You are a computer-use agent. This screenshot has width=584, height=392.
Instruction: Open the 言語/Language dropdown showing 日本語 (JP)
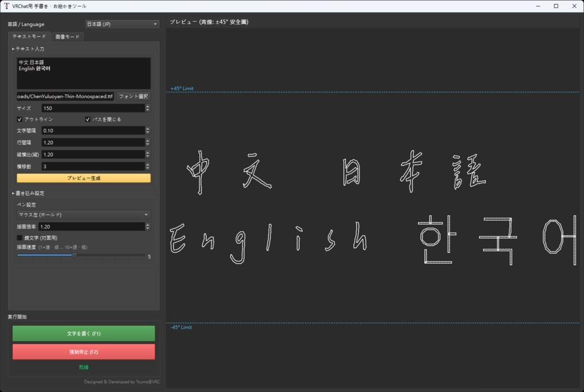point(123,23)
